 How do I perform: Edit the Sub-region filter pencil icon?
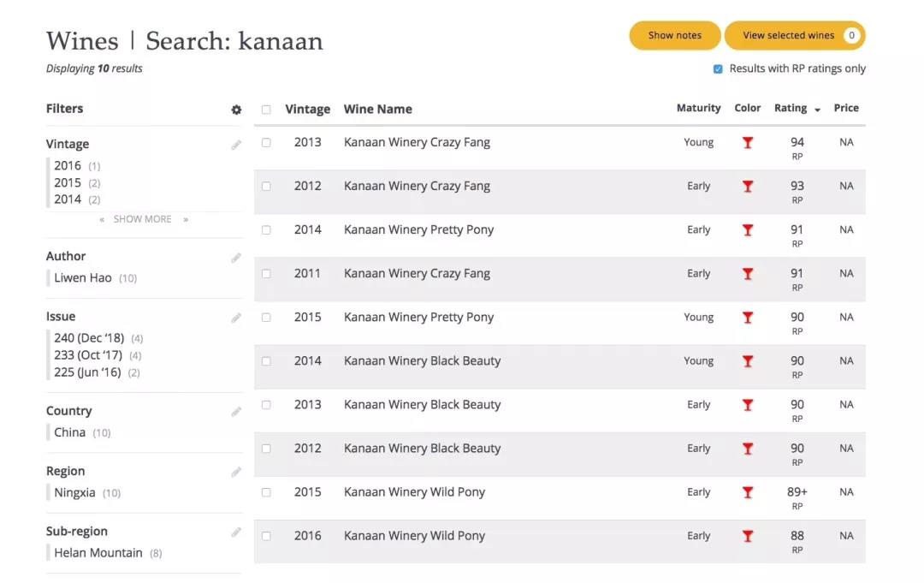pyautogui.click(x=236, y=532)
